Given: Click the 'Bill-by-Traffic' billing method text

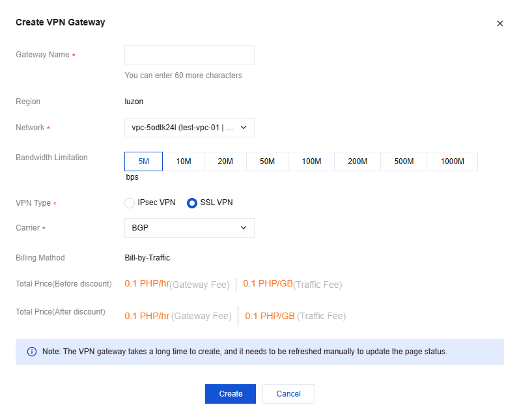Looking at the screenshot, I should [x=147, y=258].
